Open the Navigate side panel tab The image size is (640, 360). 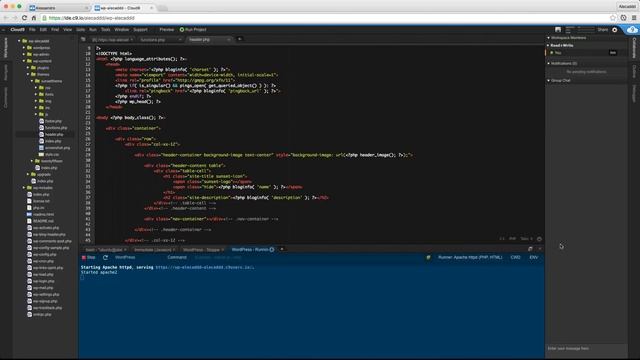[x=6, y=72]
